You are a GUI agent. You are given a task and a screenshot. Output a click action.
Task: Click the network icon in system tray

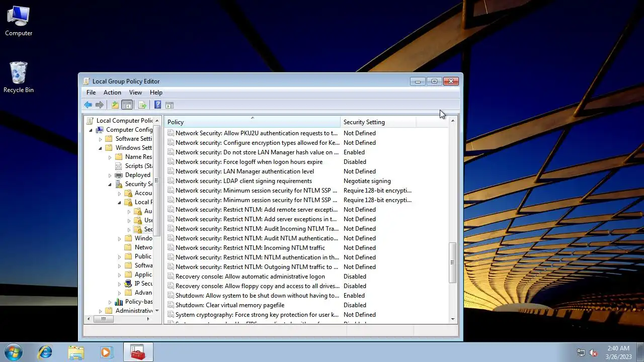tap(581, 352)
